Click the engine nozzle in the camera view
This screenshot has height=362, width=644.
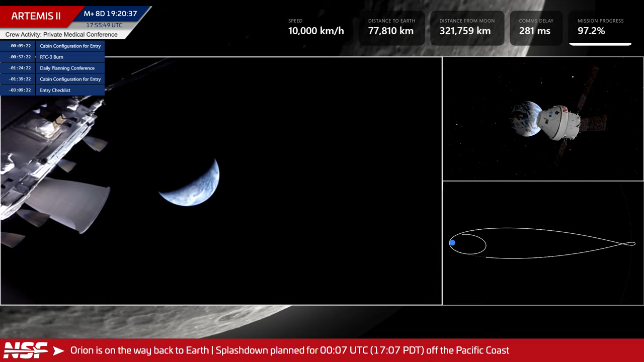coord(70,204)
